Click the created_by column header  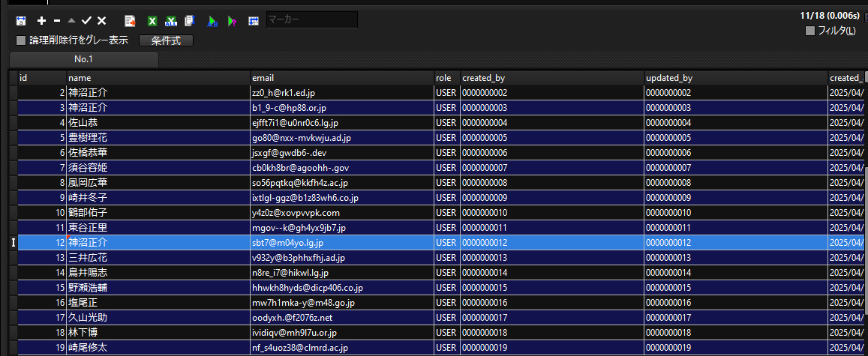[x=552, y=78]
